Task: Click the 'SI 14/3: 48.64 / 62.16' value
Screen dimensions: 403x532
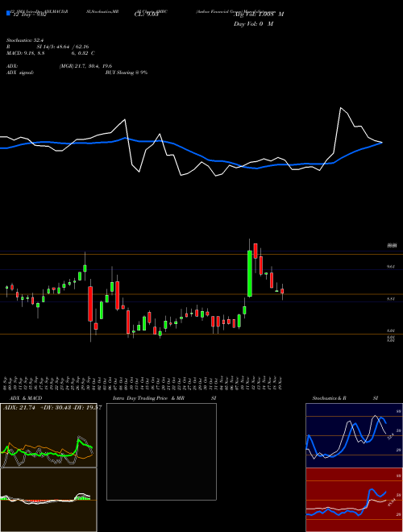Action: pyautogui.click(x=63, y=47)
